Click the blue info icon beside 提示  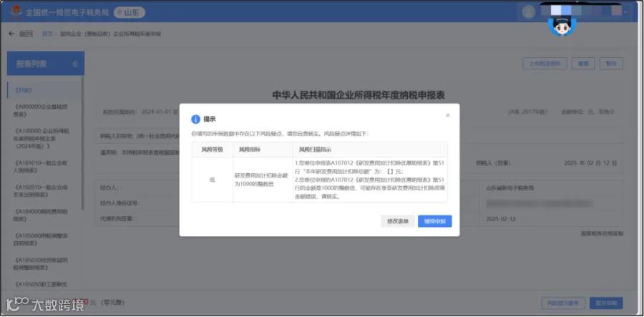click(196, 119)
